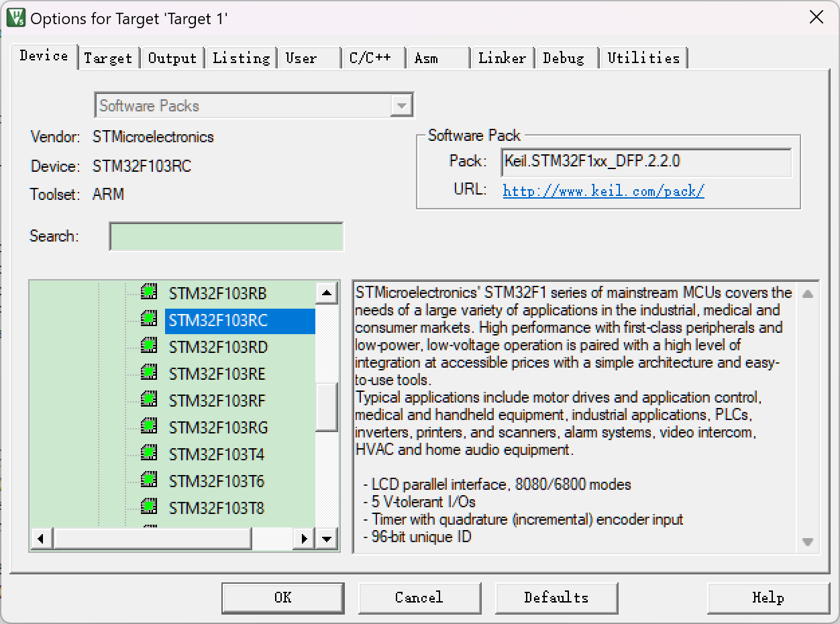Click the '96-bit unique ID' description line
840x624 pixels.
[x=417, y=537]
